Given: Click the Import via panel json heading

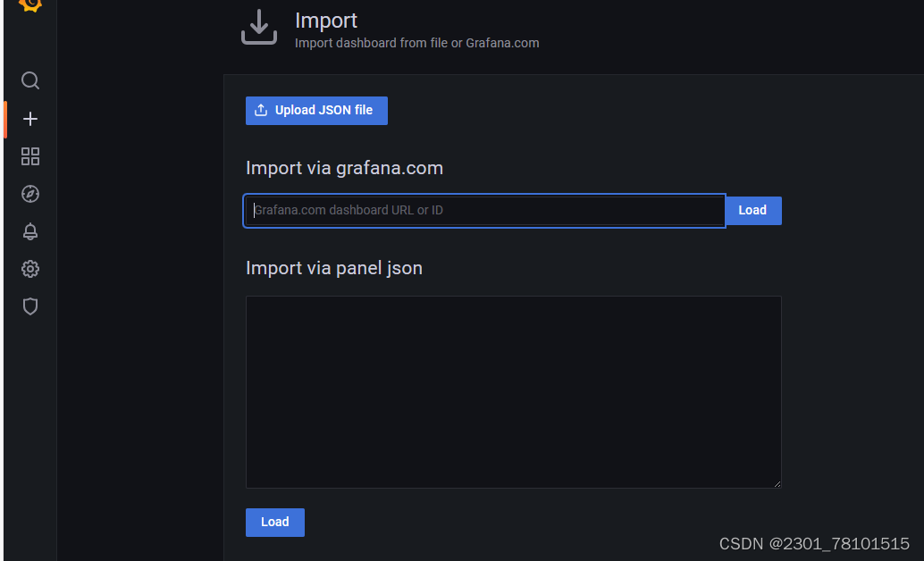Looking at the screenshot, I should 333,268.
